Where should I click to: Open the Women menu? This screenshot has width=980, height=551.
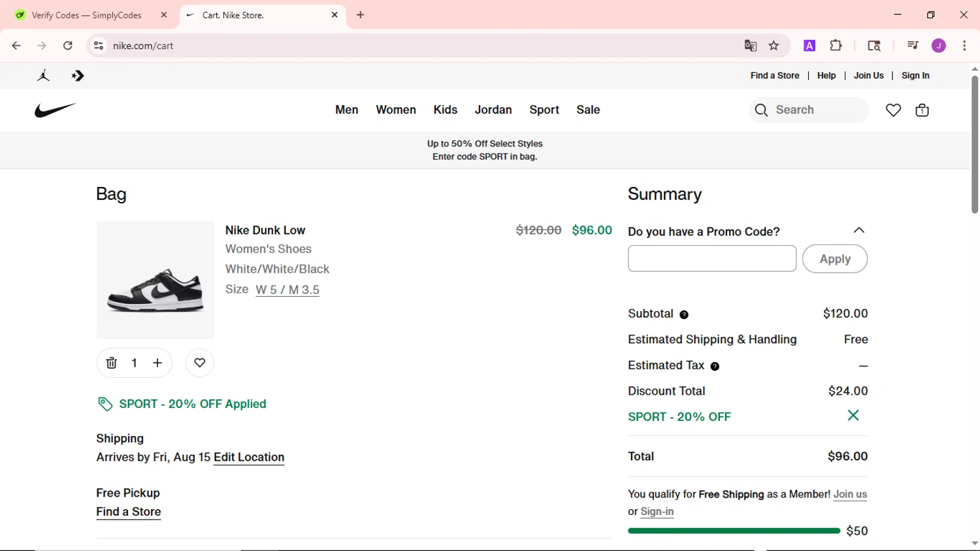[x=396, y=110]
